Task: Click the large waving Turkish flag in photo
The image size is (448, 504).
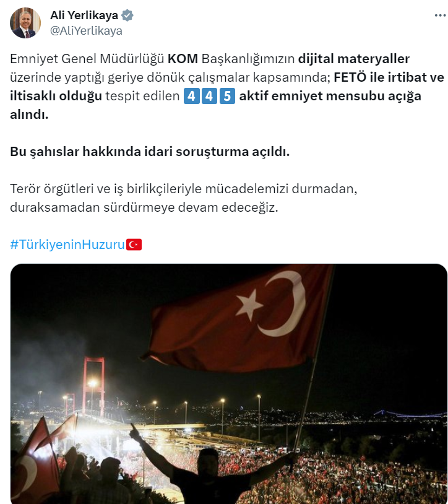Action: pyautogui.click(x=239, y=318)
